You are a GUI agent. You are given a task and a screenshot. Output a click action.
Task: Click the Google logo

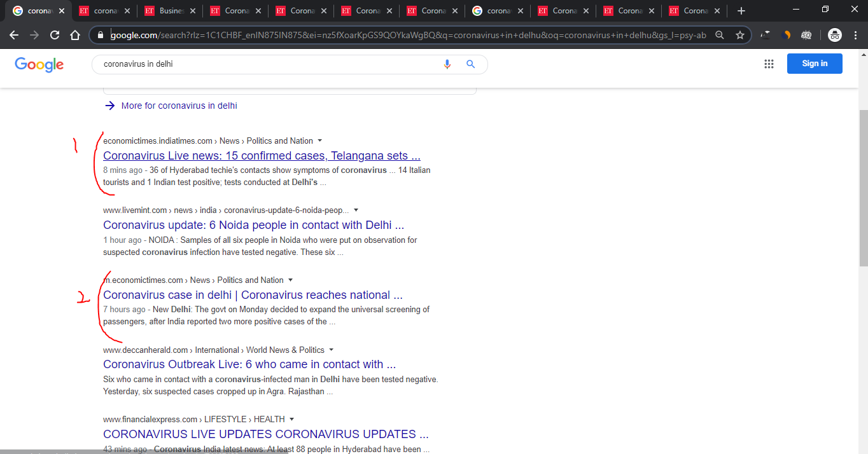coord(39,64)
